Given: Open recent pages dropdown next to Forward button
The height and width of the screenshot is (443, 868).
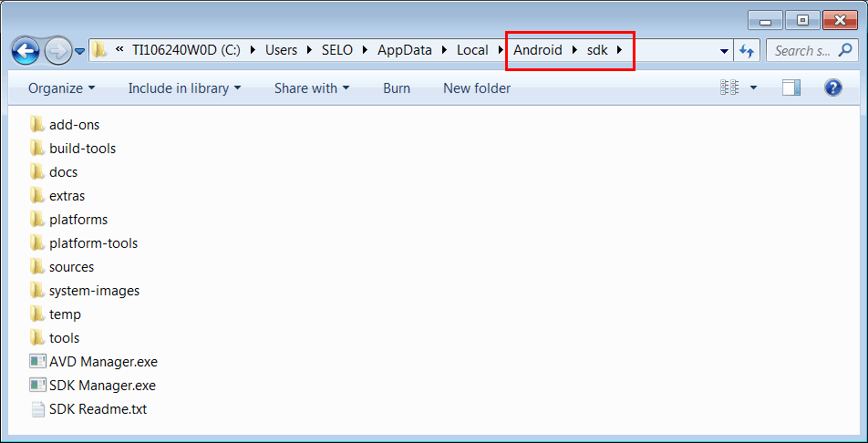Looking at the screenshot, I should (79, 51).
